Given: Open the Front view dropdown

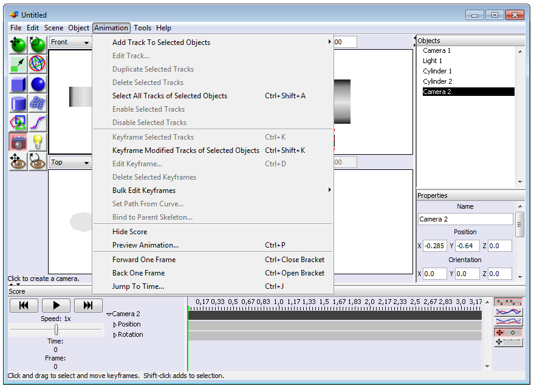Looking at the screenshot, I should 70,42.
